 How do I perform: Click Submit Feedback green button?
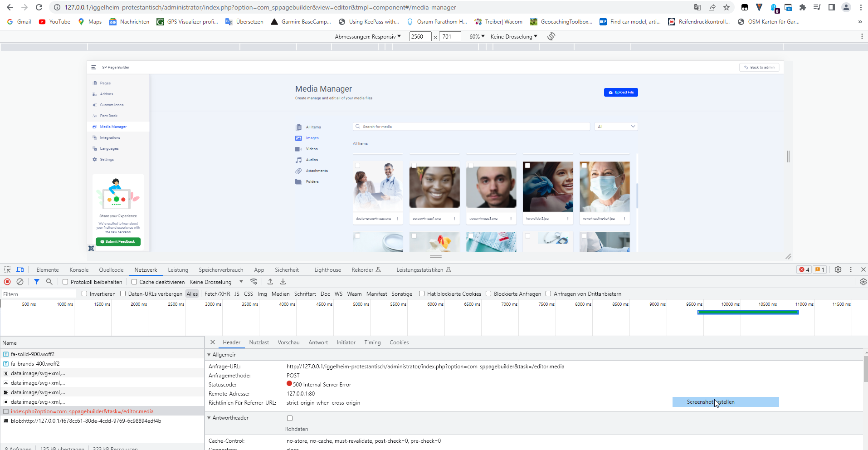(x=118, y=242)
